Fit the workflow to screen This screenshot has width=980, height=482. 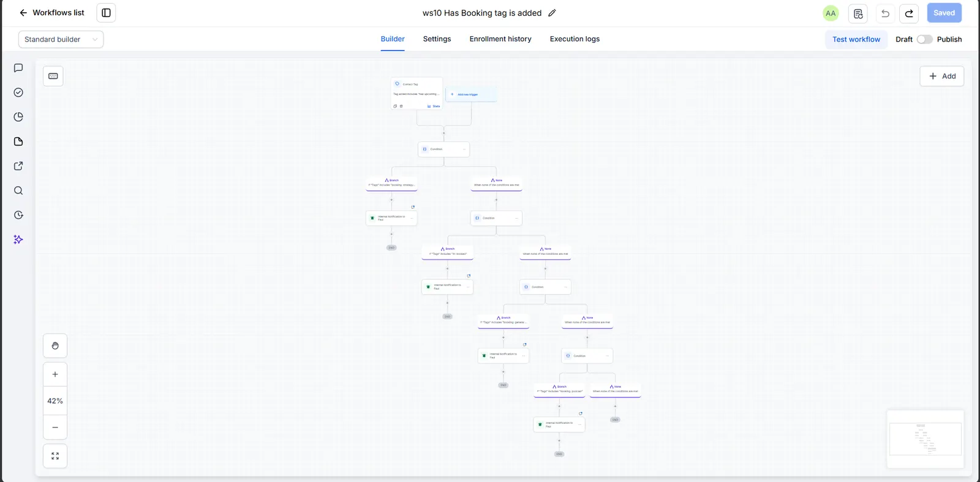point(55,456)
